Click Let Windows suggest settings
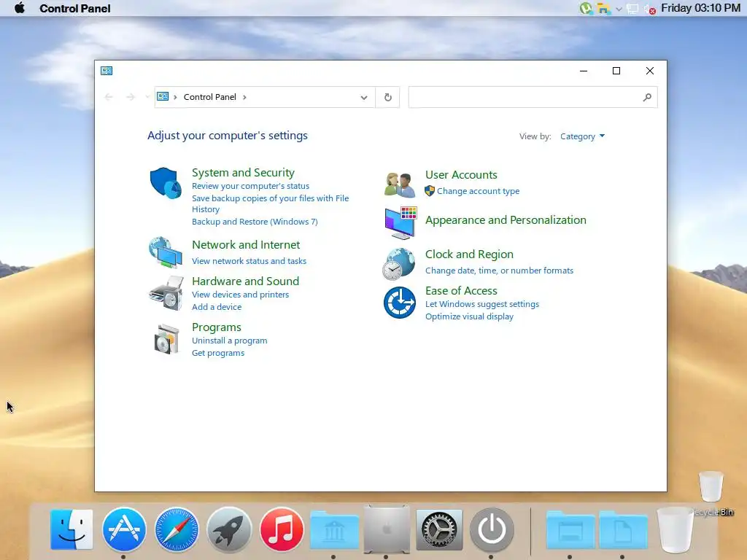This screenshot has width=747, height=560. click(x=482, y=304)
